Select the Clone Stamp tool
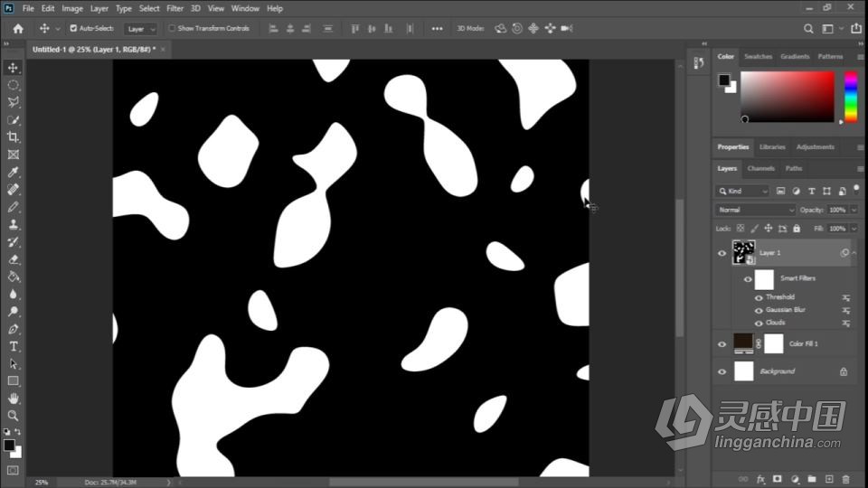This screenshot has height=488, width=868. [x=13, y=224]
